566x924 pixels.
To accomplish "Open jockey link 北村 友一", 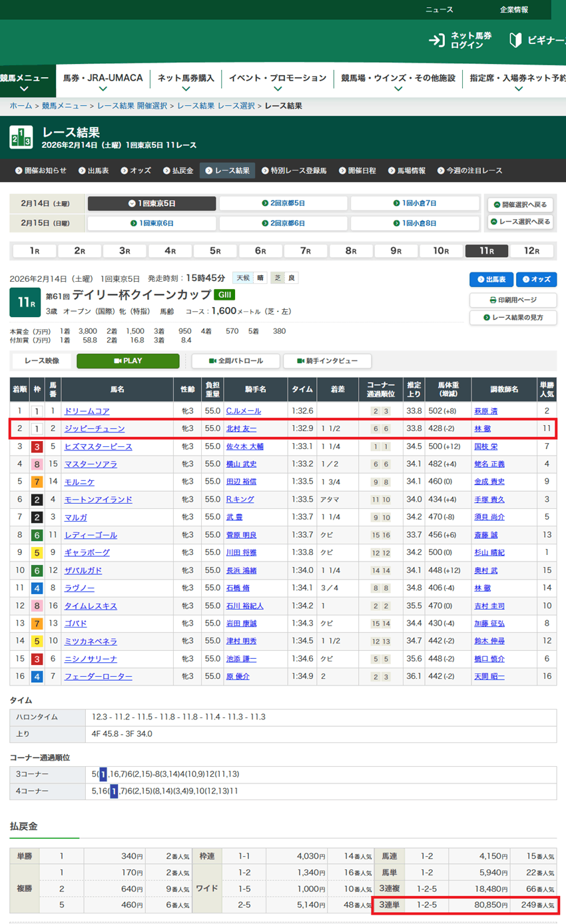I will tap(241, 429).
